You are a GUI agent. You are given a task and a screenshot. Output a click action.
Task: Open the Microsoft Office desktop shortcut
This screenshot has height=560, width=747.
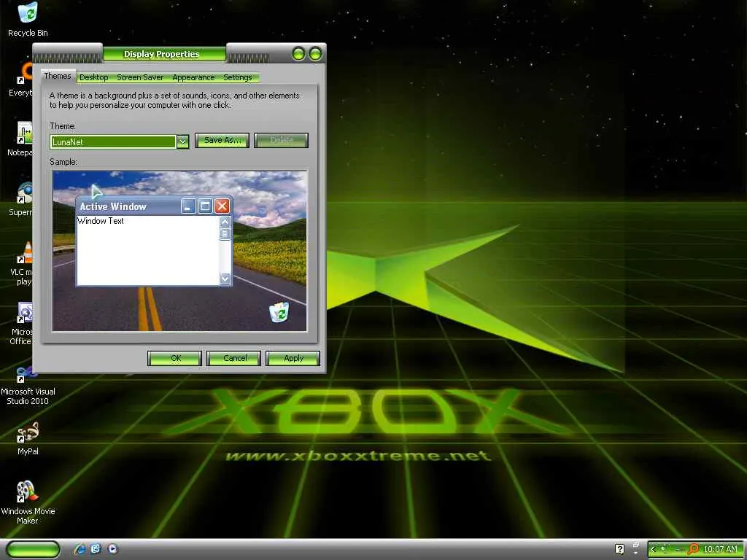[x=23, y=323]
